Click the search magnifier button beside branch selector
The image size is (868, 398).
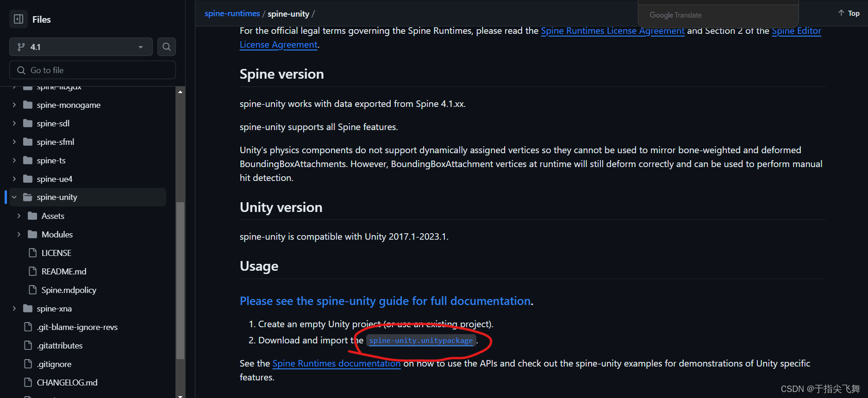click(x=167, y=47)
